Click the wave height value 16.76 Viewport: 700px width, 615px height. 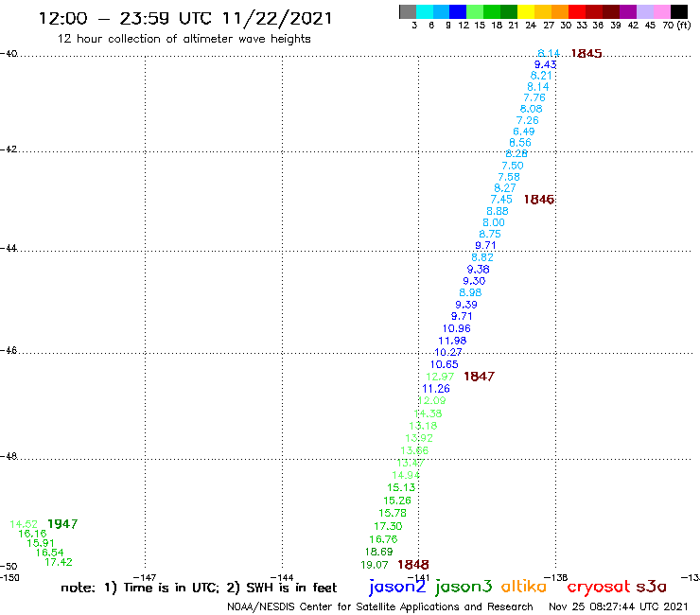[383, 539]
